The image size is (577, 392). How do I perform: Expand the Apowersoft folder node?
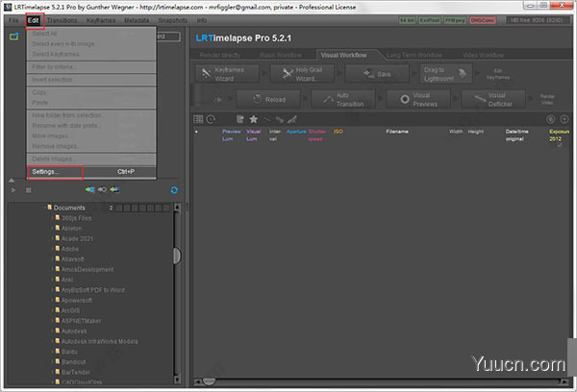pyautogui.click(x=52, y=301)
